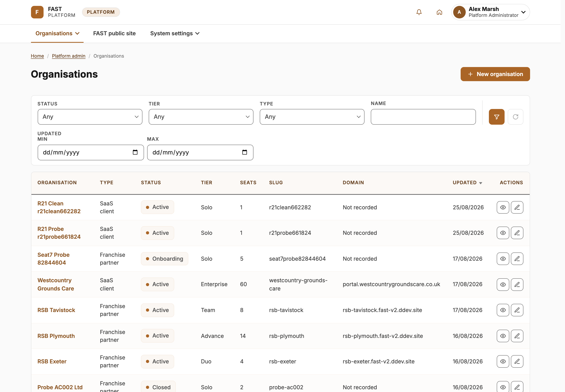Open the Tier filter dropdown

[201, 117]
